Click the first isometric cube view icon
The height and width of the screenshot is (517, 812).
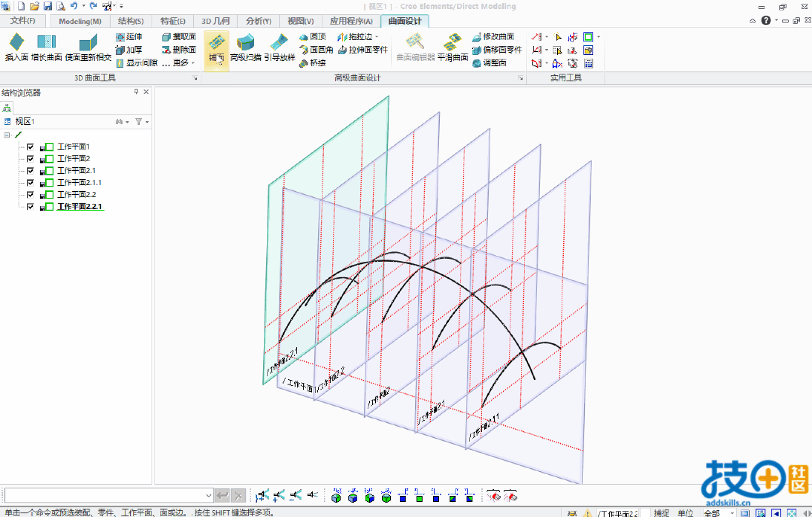[336, 496]
